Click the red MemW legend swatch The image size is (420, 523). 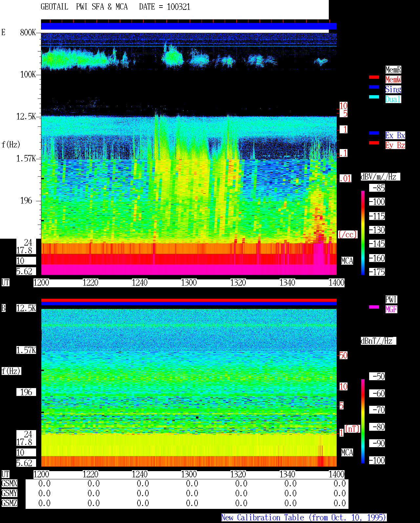(374, 77)
